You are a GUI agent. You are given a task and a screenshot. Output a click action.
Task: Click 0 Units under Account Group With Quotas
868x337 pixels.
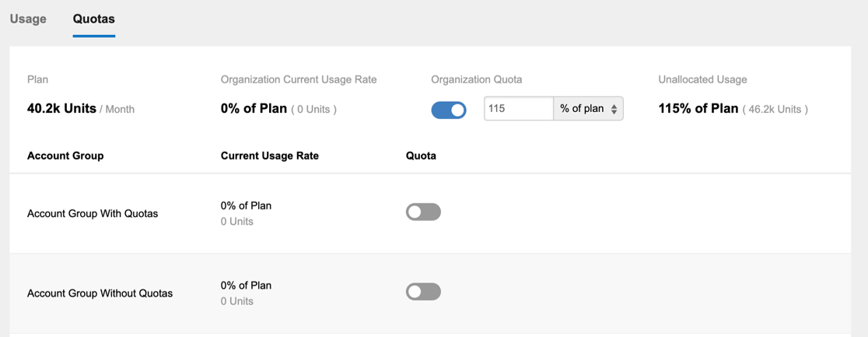[237, 222]
